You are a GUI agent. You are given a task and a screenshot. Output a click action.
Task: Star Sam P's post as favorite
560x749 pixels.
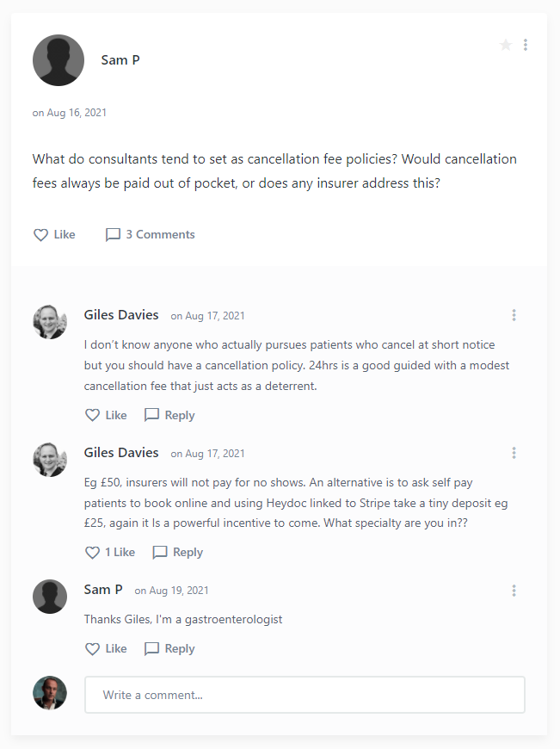tap(506, 45)
